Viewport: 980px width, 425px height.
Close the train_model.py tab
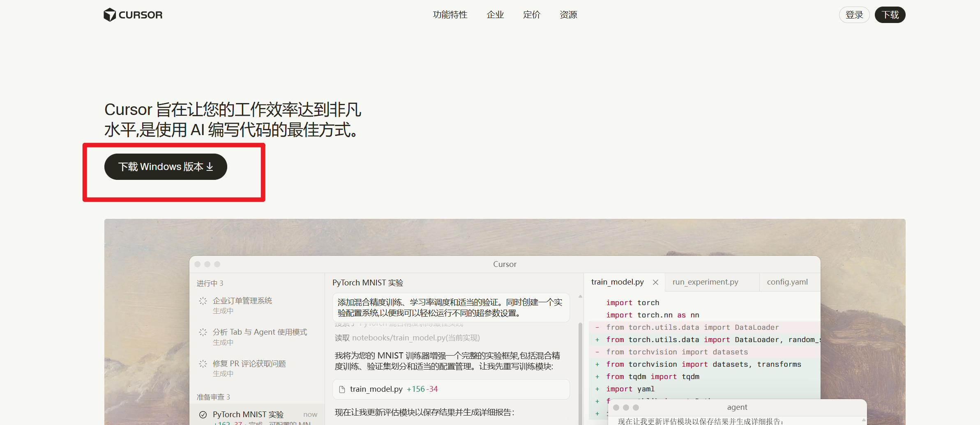pyautogui.click(x=655, y=282)
